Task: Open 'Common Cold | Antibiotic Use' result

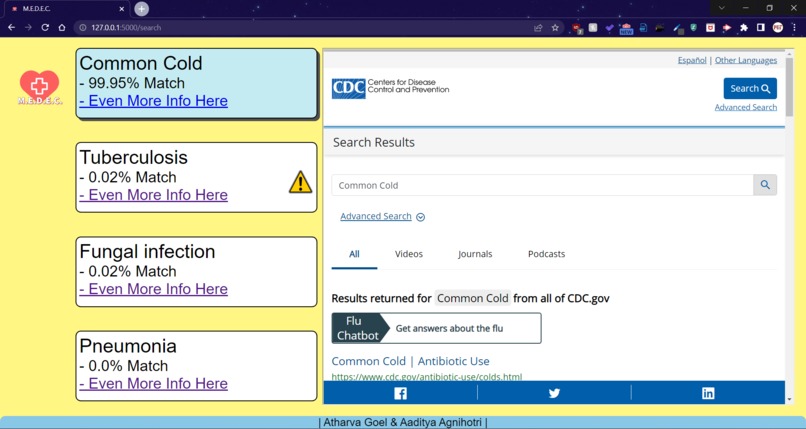Action: 410,361
